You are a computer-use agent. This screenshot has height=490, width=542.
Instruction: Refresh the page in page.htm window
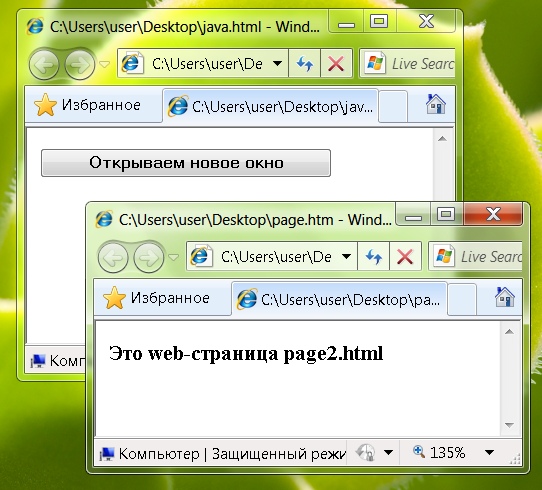(374, 257)
